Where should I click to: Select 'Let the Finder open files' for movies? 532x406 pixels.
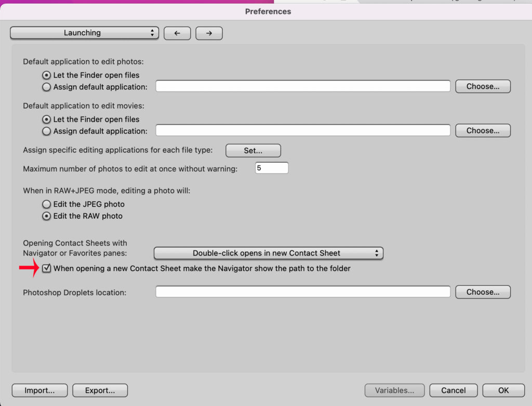point(47,120)
